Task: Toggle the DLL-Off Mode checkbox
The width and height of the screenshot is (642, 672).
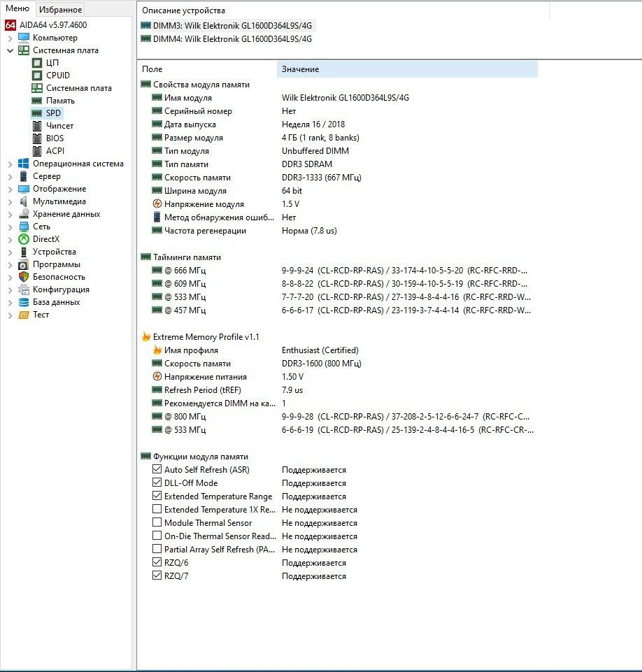Action: (x=157, y=482)
